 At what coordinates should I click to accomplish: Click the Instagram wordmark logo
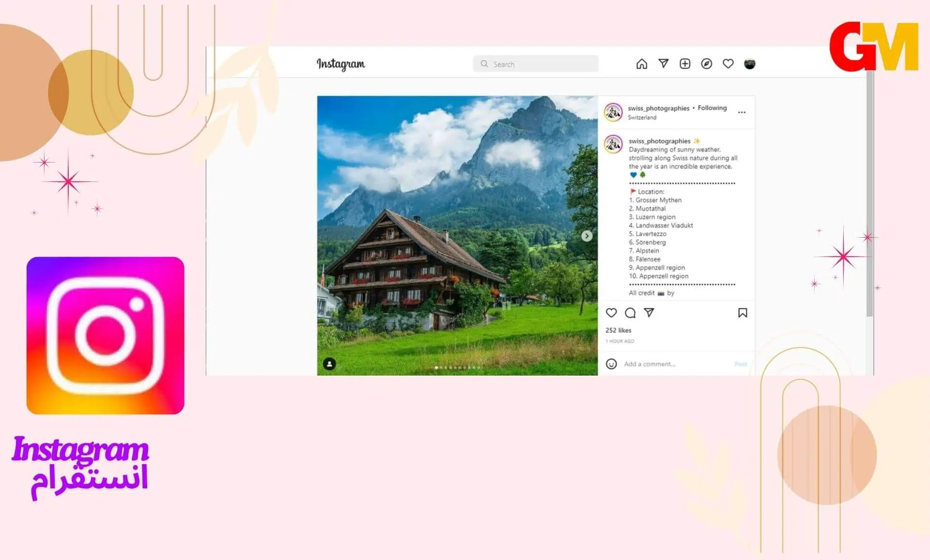[x=341, y=64]
